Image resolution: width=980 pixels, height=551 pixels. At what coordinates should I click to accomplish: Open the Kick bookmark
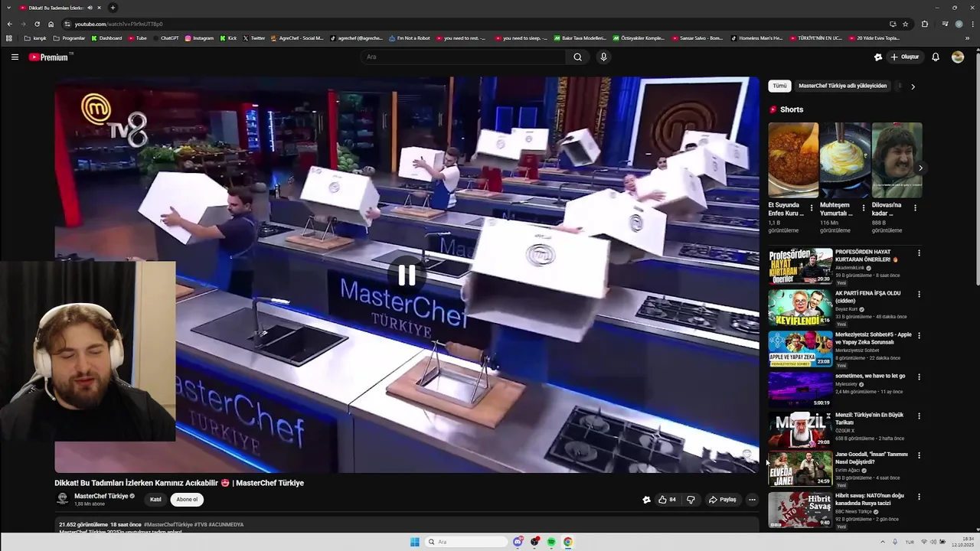(228, 37)
